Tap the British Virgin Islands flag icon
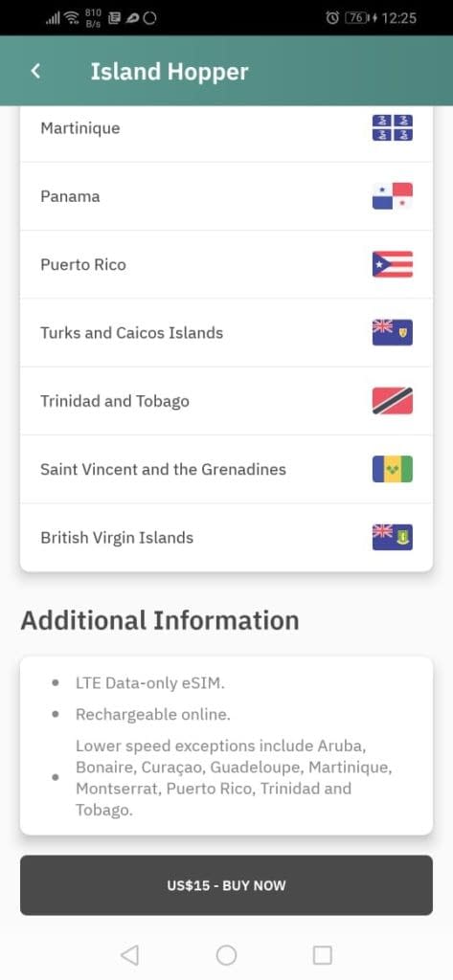453x980 pixels. point(393,537)
